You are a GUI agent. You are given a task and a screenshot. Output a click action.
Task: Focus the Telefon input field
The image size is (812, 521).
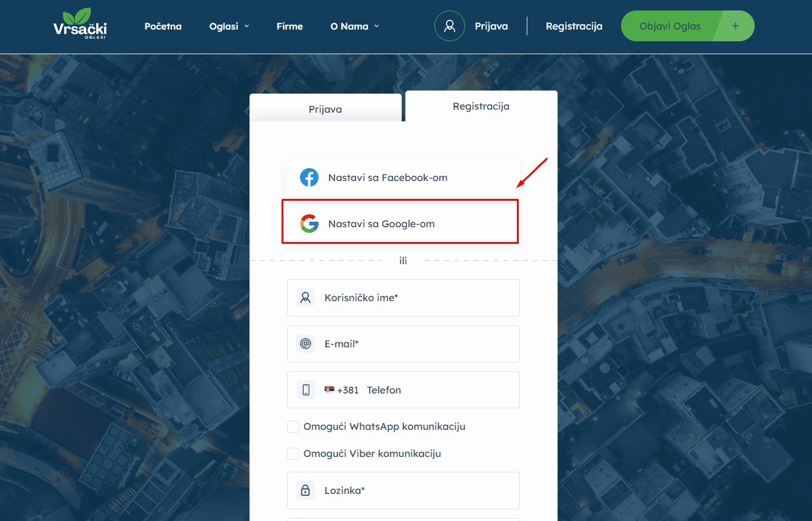(x=404, y=390)
